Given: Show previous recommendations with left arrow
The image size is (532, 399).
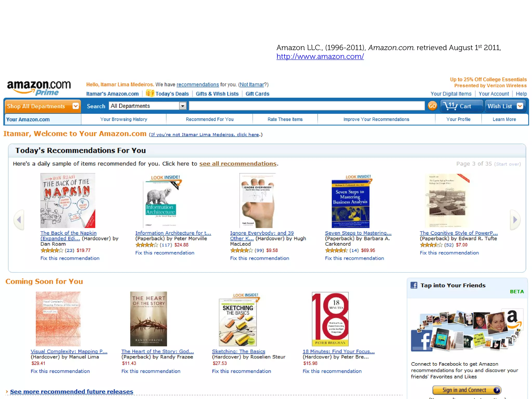Looking at the screenshot, I should (19, 220).
